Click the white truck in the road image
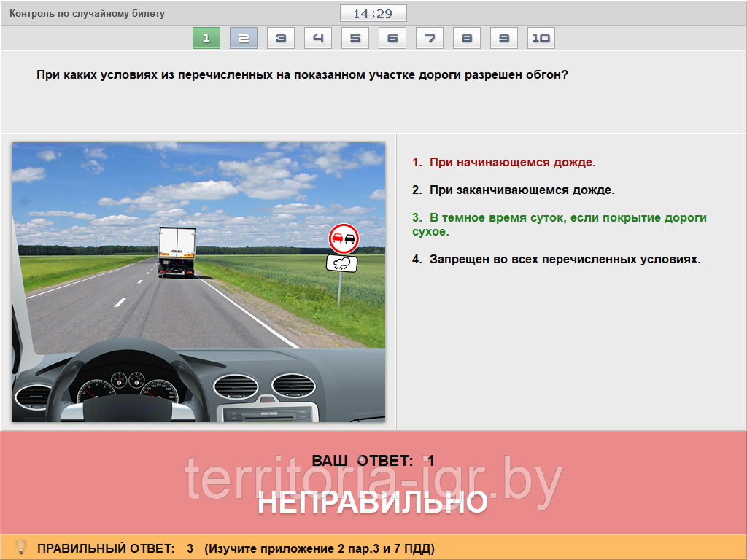Viewport: 747px width, 560px height. coord(177,251)
